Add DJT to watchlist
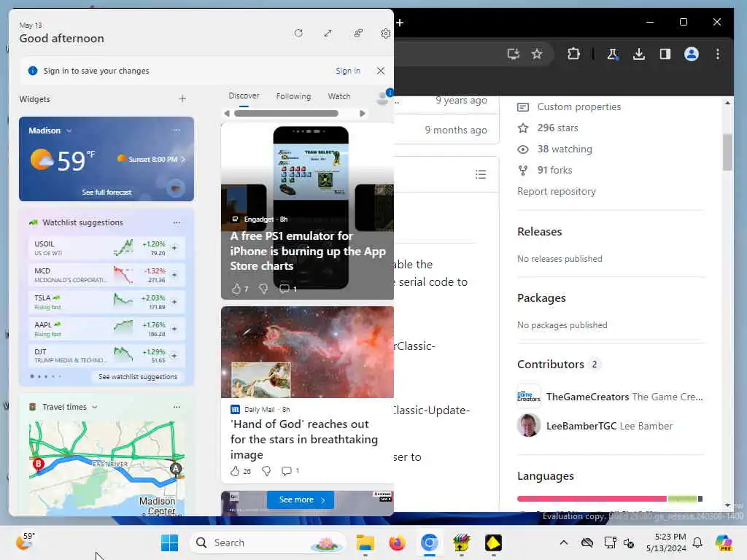Screen dimensions: 747x560 (x=174, y=356)
